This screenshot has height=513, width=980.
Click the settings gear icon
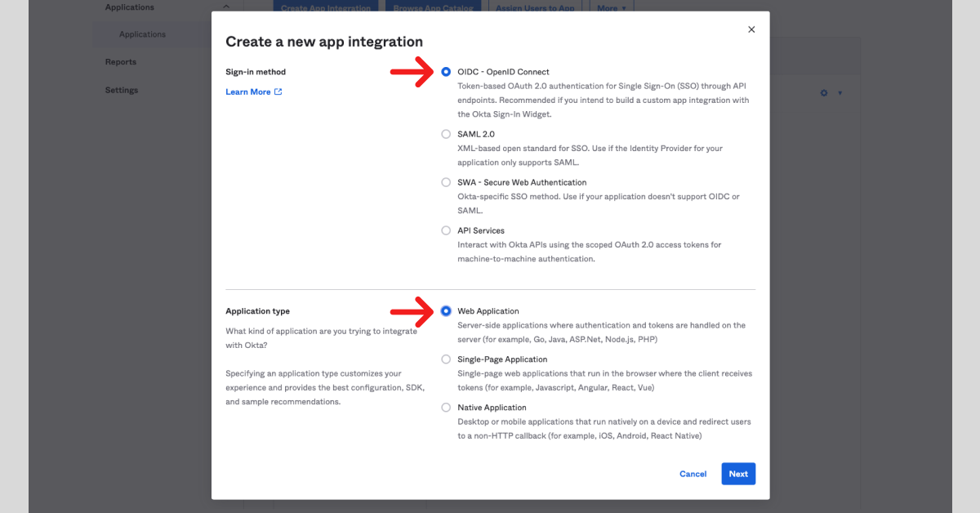(823, 93)
